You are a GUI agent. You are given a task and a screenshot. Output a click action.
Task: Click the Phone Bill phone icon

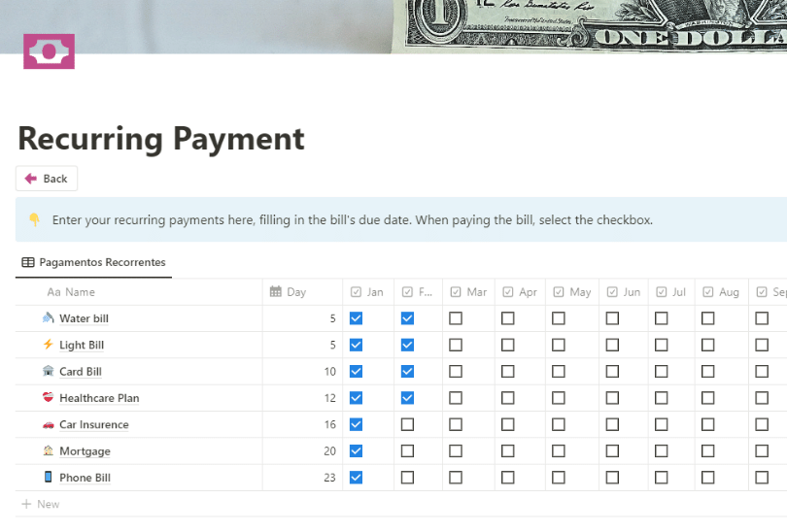pyautogui.click(x=49, y=478)
